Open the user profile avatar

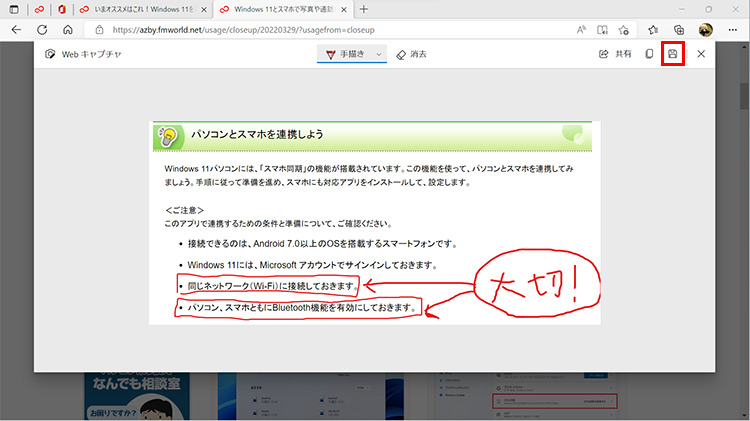(x=705, y=30)
